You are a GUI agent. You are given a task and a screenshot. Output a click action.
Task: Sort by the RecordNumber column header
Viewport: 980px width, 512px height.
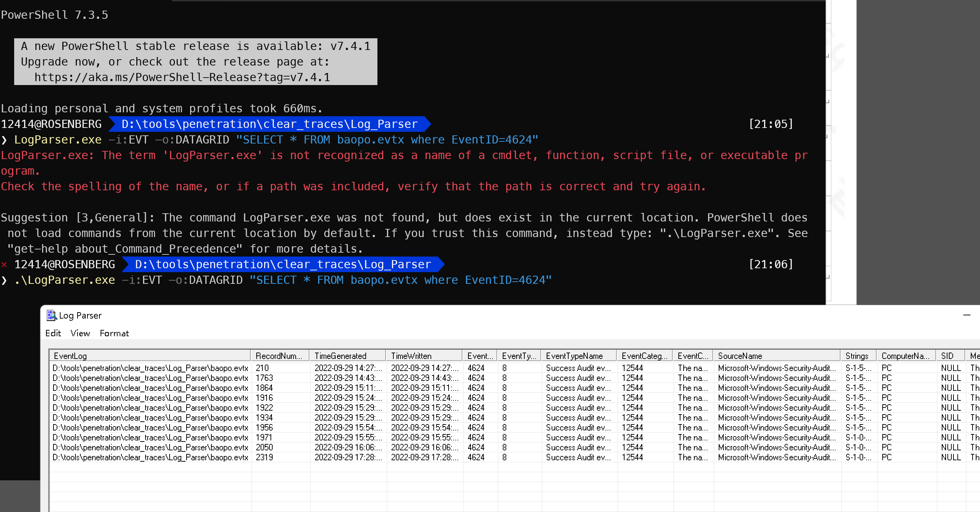[279, 355]
